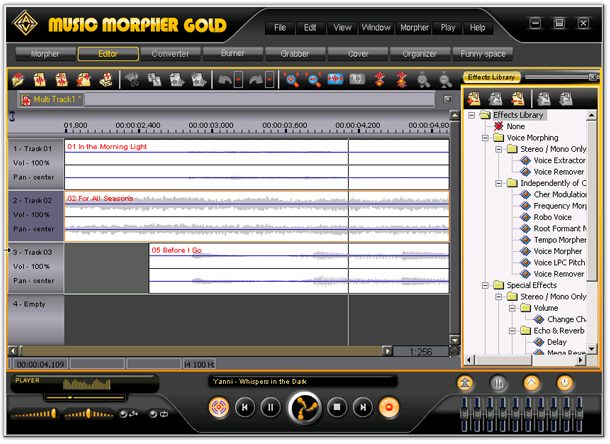The height and width of the screenshot is (444, 610).
Task: Click the player balance slider
Action: click(x=89, y=414)
